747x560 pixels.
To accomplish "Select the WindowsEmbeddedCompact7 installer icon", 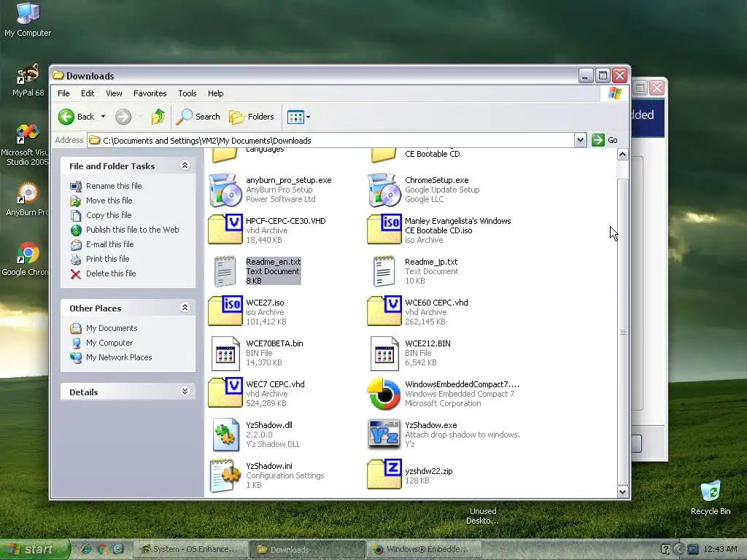I will (x=384, y=394).
